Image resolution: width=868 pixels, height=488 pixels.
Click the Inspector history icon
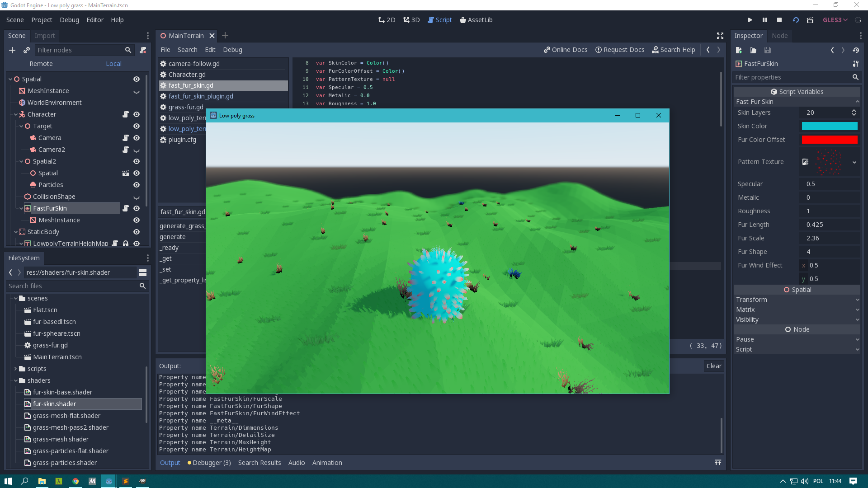[856, 50]
